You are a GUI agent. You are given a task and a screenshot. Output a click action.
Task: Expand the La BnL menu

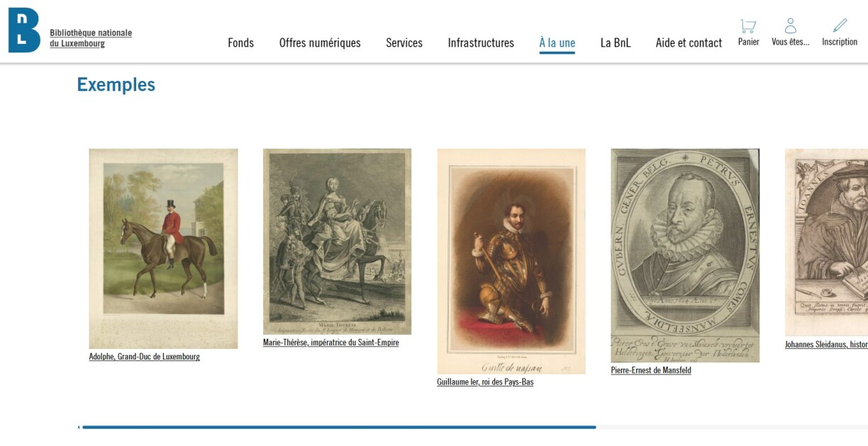(616, 43)
